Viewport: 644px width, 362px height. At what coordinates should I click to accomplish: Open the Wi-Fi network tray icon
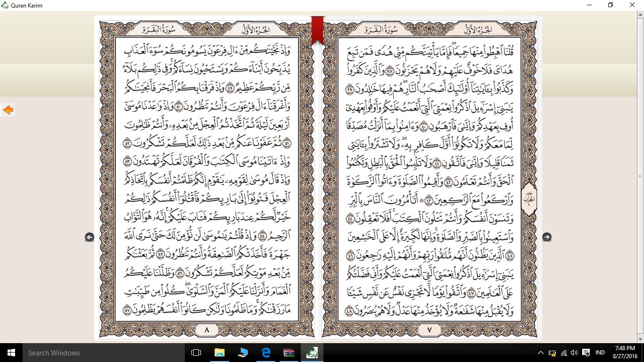(x=564, y=353)
